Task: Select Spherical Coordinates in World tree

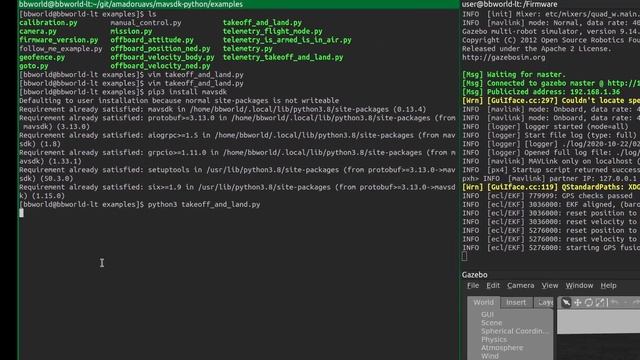Action: [x=515, y=331]
